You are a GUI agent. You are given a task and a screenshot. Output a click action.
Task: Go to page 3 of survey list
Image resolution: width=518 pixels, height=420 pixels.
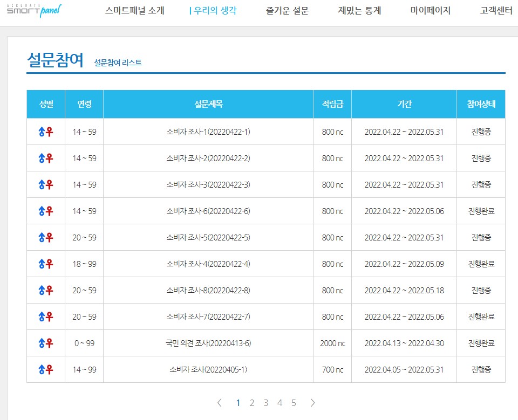point(266,403)
